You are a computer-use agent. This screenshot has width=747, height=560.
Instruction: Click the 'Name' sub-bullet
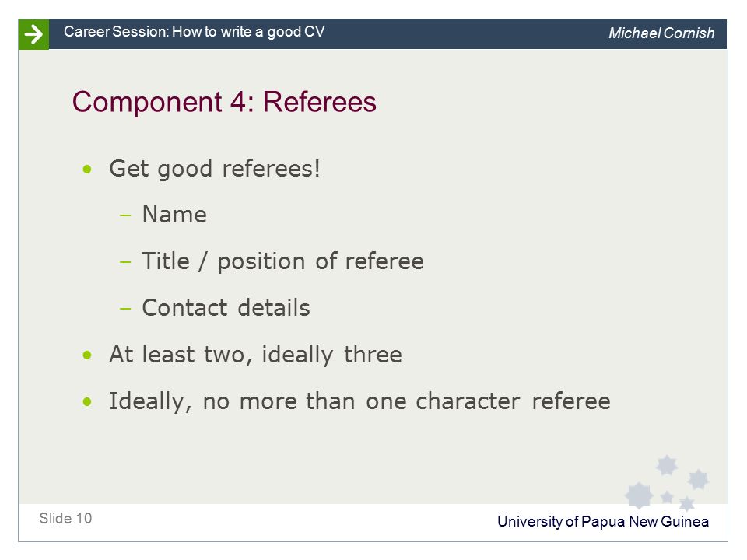click(x=174, y=215)
